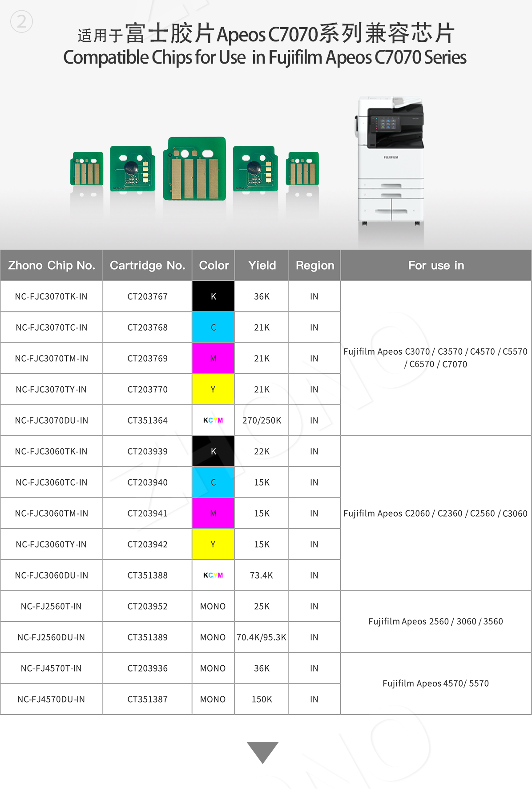Select chip number NC-FJC3070TC-IN
The width and height of the screenshot is (532, 789).
point(51,328)
